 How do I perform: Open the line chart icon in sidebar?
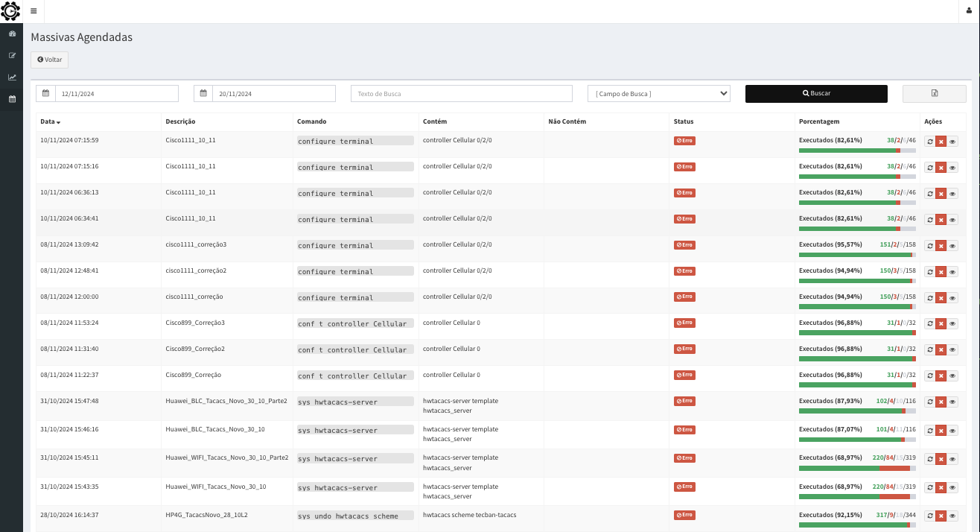[x=12, y=77]
